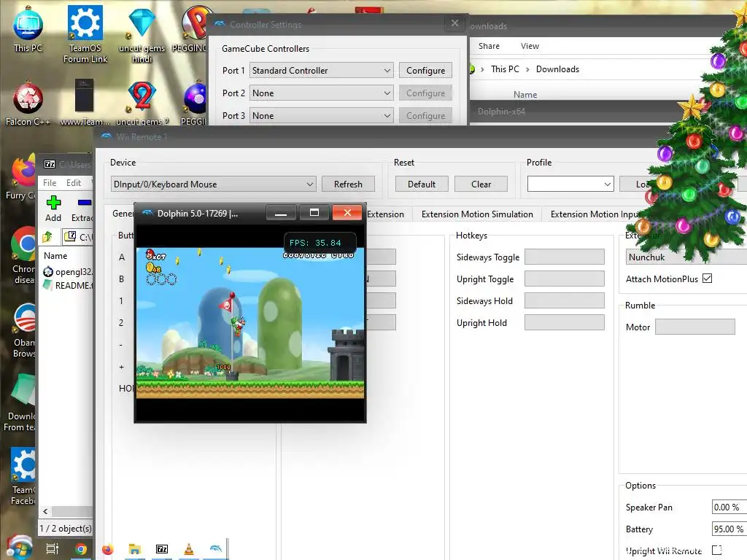This screenshot has width=747, height=560.
Task: Switch to the Extension Motion Simulation tab
Action: click(x=477, y=214)
